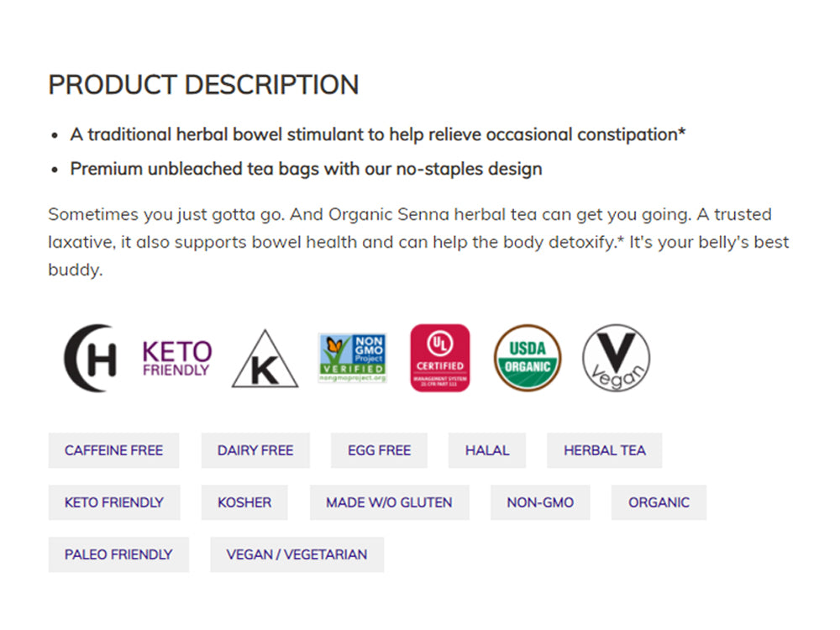This screenshot has height=630, width=840.
Task: Click the Caffeine Free tag
Action: coord(113,450)
